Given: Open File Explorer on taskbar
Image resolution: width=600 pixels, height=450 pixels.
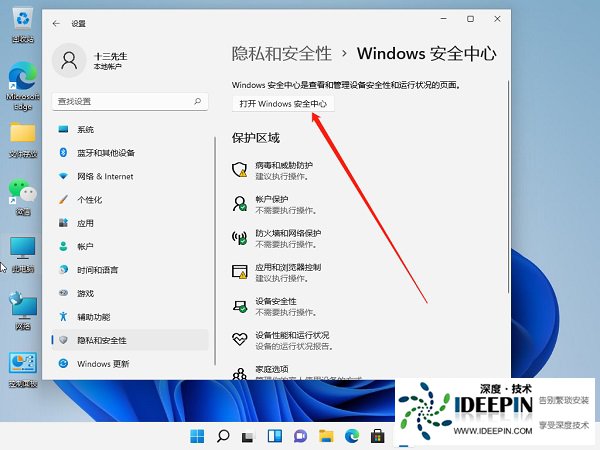Looking at the screenshot, I should click(x=326, y=436).
